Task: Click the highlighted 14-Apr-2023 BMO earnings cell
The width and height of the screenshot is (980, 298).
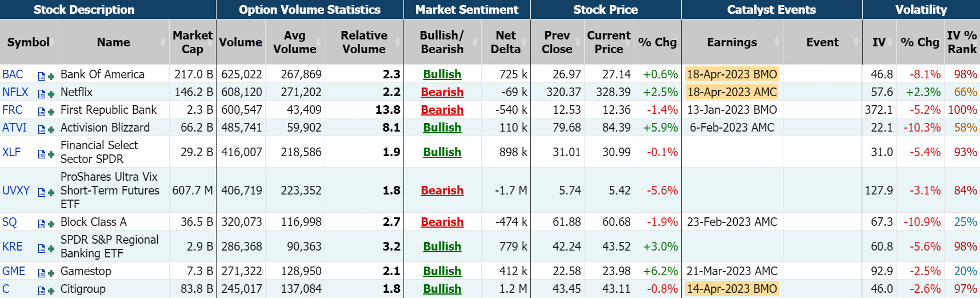Action: point(731,289)
